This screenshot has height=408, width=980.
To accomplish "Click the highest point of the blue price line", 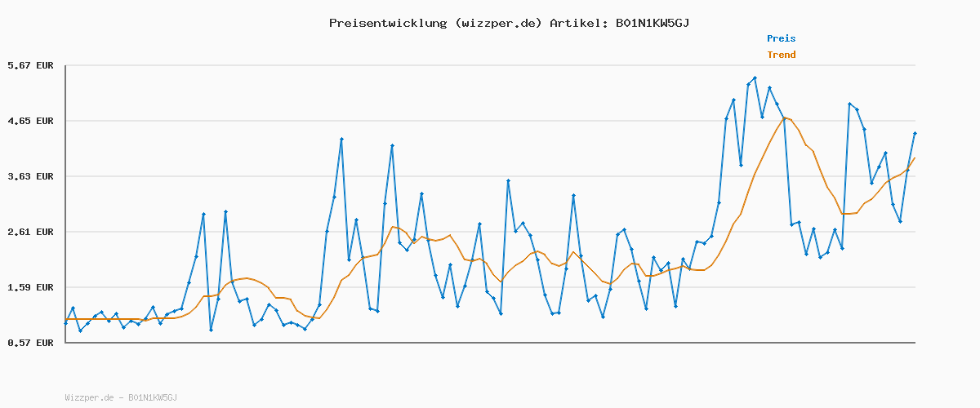I will pos(755,78).
